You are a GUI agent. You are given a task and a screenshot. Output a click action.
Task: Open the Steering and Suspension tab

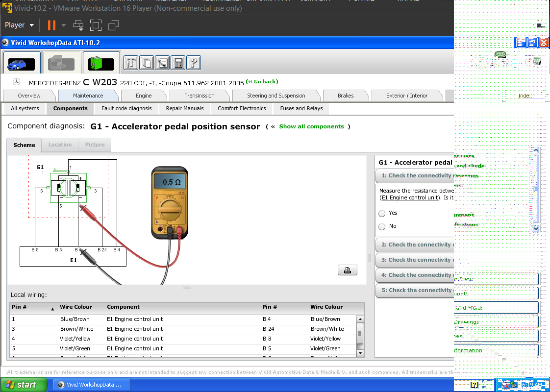tap(276, 96)
